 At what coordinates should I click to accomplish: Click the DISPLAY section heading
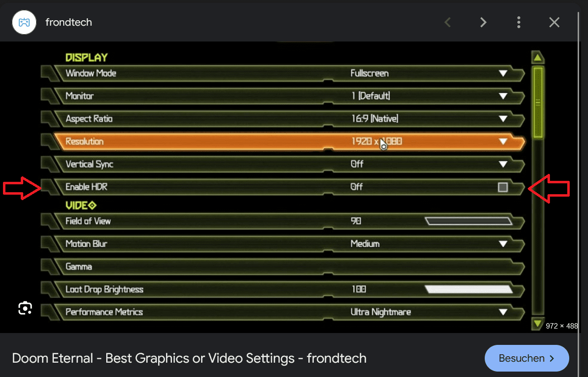click(x=86, y=57)
